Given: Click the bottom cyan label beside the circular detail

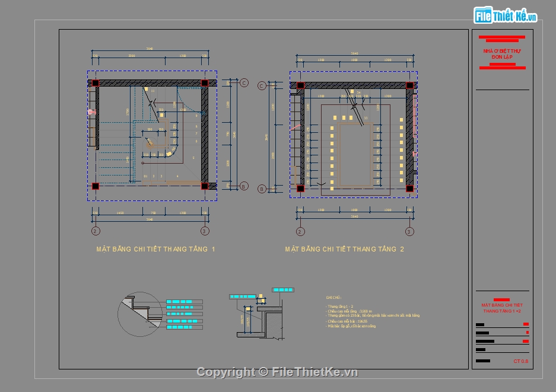Looking at the screenshot, I should [185, 327].
